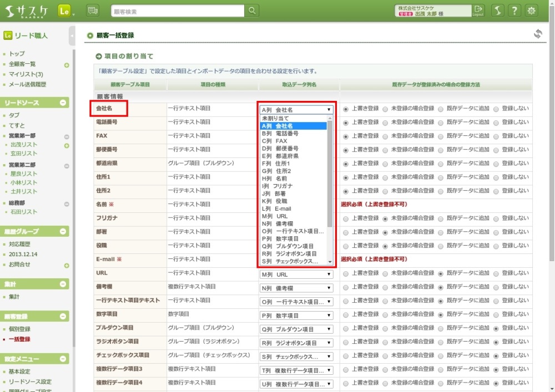
Task: Click the refresh arrows icon beside page title
Action: [537, 34]
